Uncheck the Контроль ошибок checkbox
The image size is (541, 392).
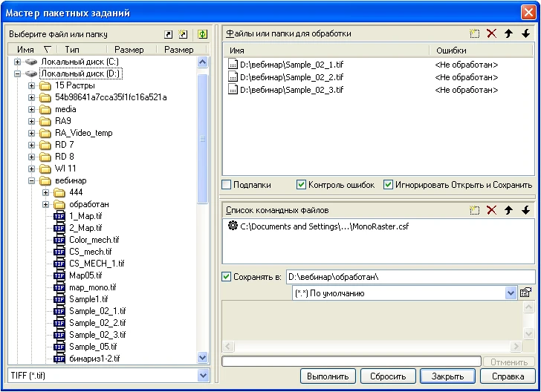coord(301,185)
